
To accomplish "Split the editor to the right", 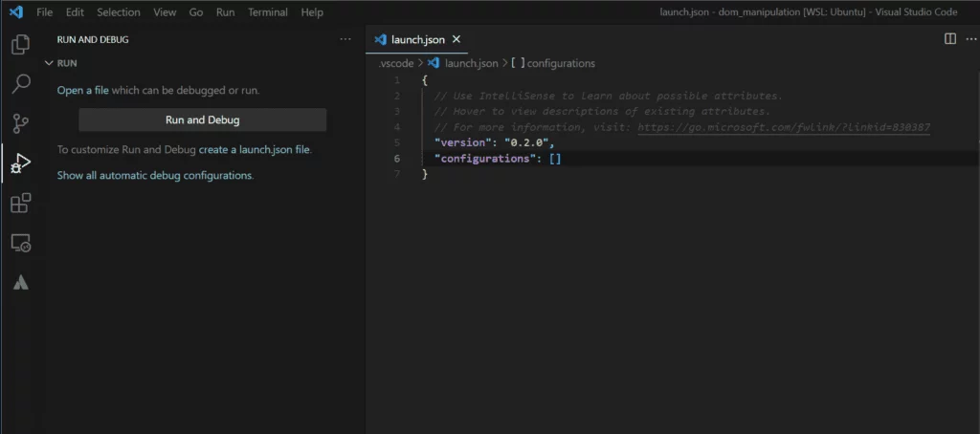I will 950,39.
